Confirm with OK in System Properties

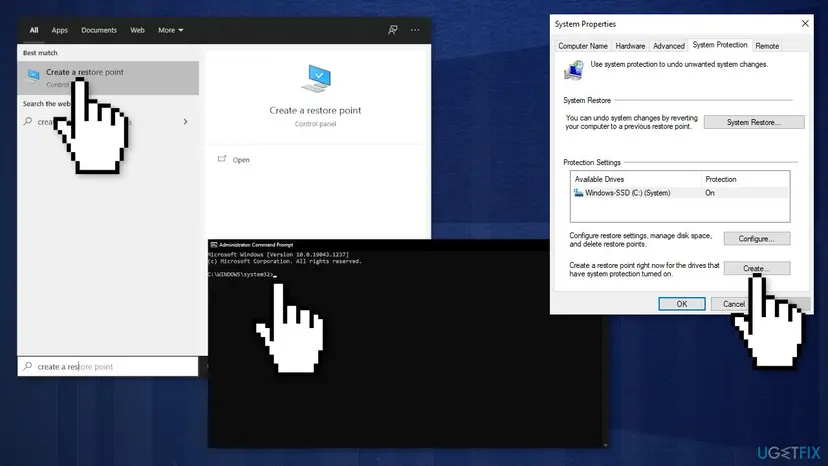(x=682, y=304)
